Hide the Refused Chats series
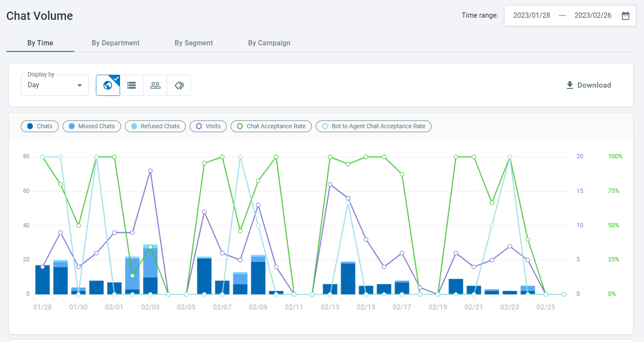This screenshot has width=644, height=342. click(x=155, y=126)
